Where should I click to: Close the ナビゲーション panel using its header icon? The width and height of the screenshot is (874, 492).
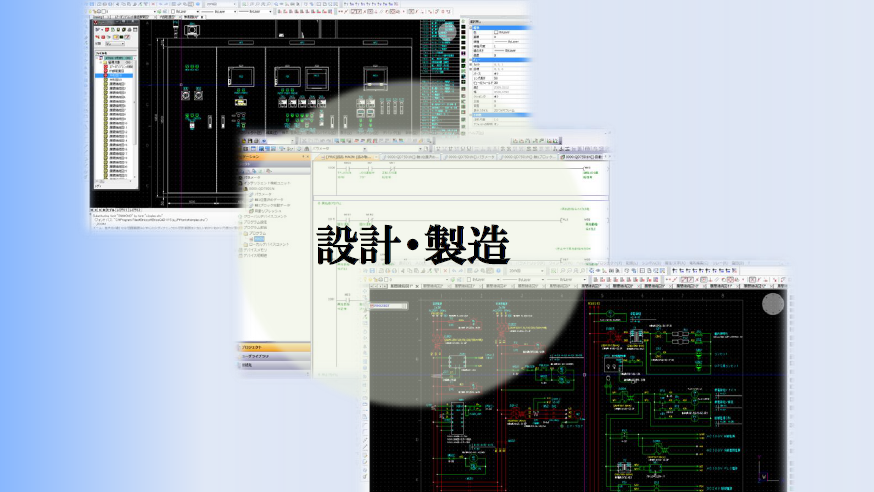pyautogui.click(x=305, y=157)
